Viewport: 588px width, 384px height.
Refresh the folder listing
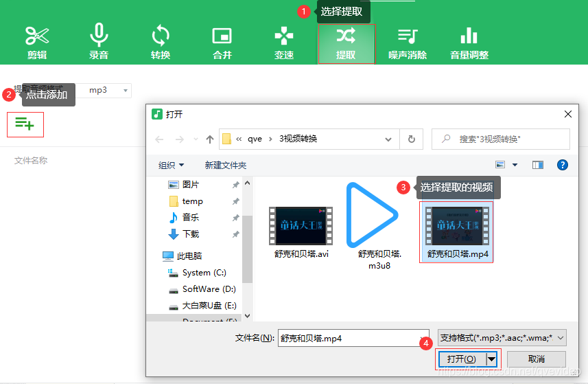412,139
